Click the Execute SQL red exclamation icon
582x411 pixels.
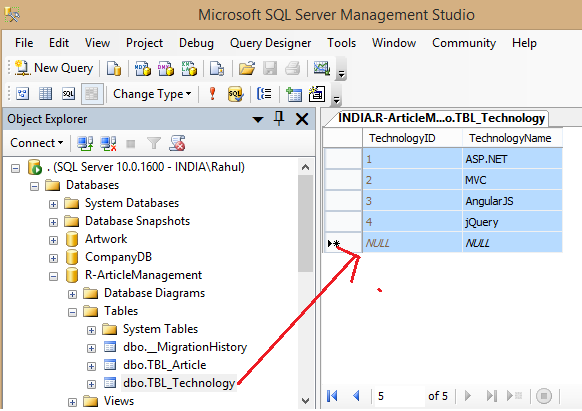click(x=212, y=94)
